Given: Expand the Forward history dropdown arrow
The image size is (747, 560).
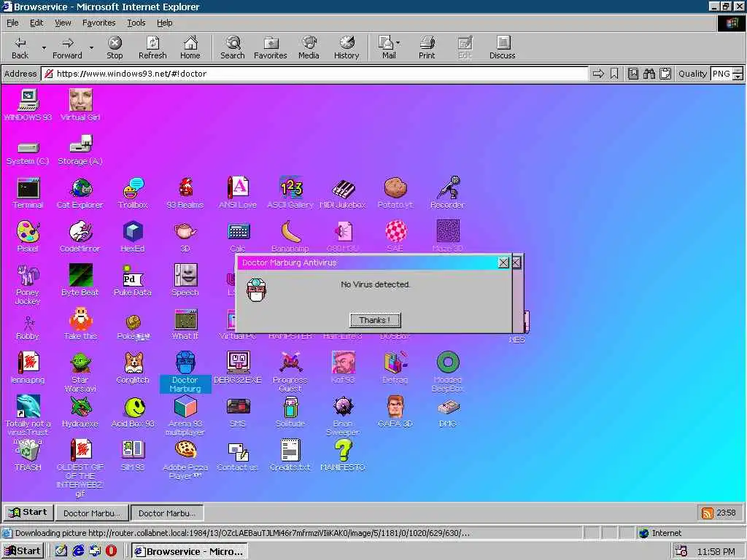Looking at the screenshot, I should click(x=91, y=47).
